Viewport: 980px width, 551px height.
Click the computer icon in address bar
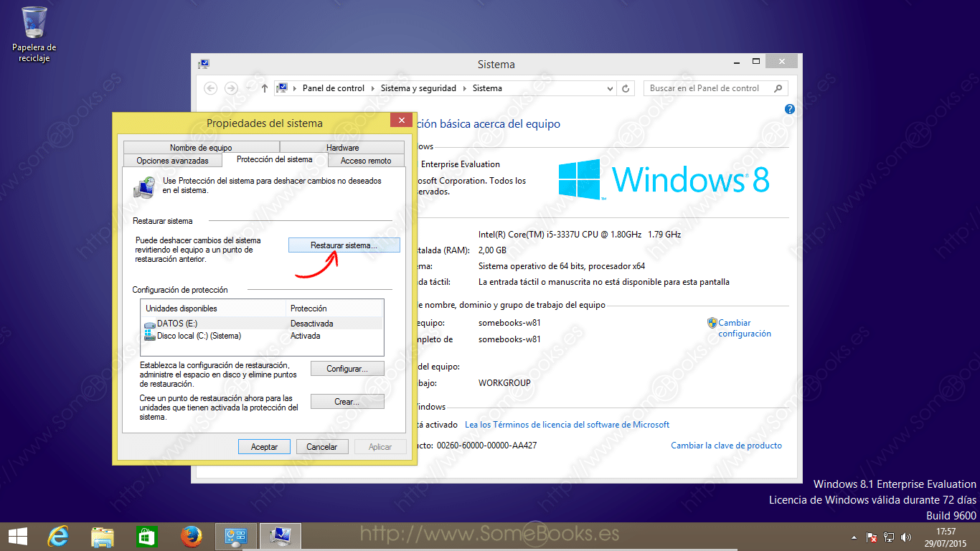pos(283,88)
